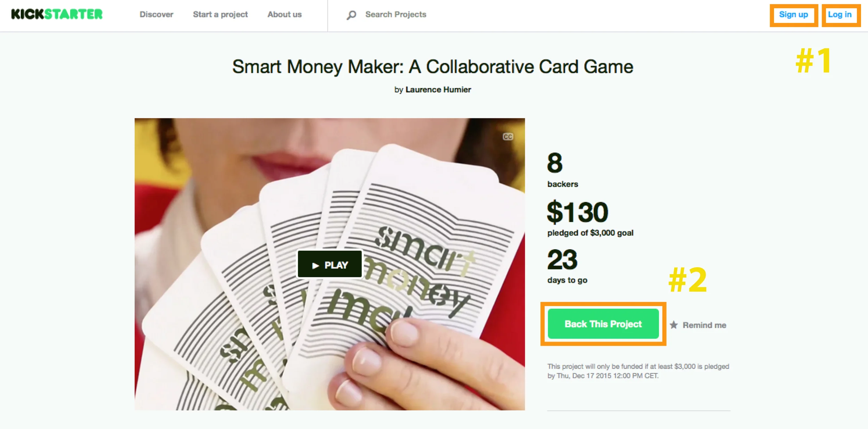
Task: Click the Smart Money Maker project title
Action: [433, 67]
